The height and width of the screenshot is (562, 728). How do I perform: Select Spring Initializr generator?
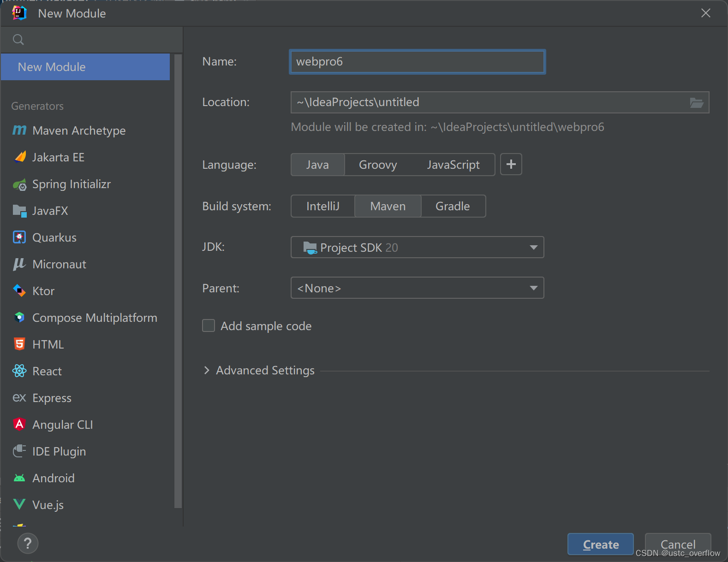pos(72,184)
